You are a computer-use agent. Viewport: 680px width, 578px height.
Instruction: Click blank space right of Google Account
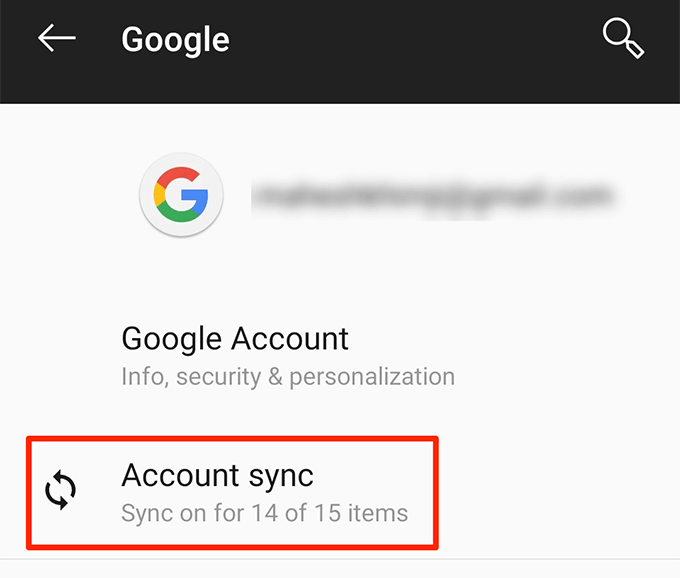pos(520,340)
